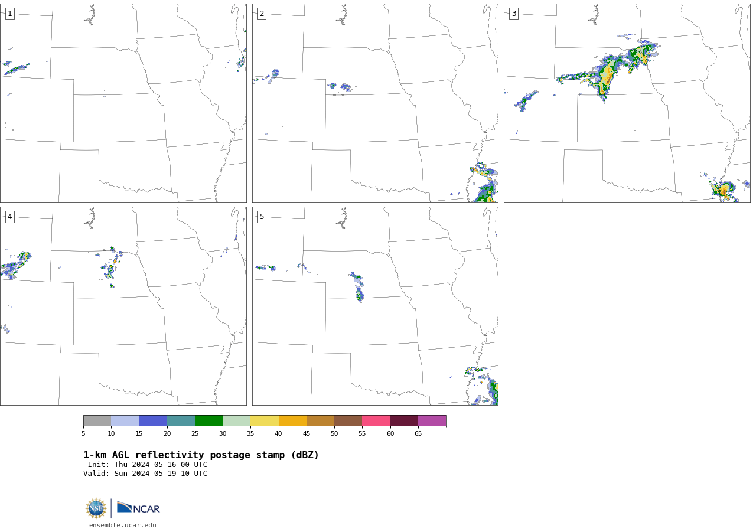Click the pale green 30-35 dBZ swatch

click(237, 421)
